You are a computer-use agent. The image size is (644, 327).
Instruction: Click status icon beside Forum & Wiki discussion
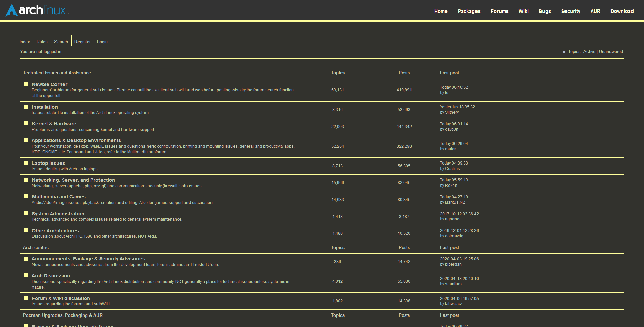click(26, 298)
